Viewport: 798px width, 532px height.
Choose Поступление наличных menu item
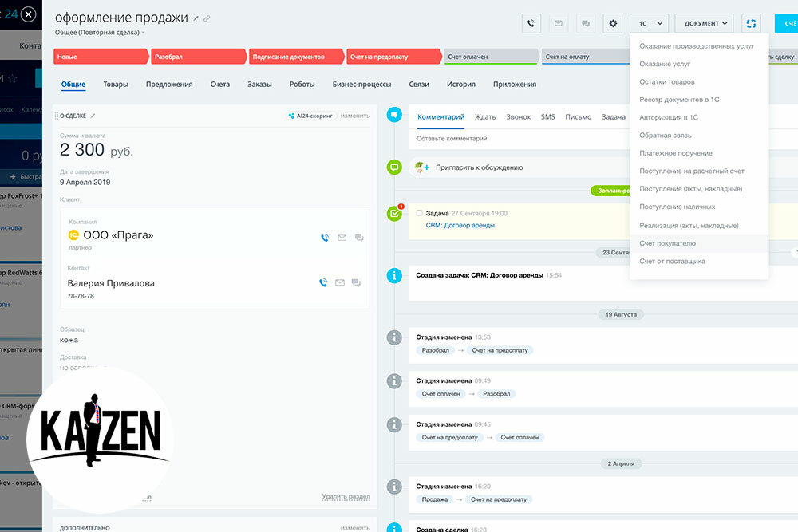tap(699, 207)
